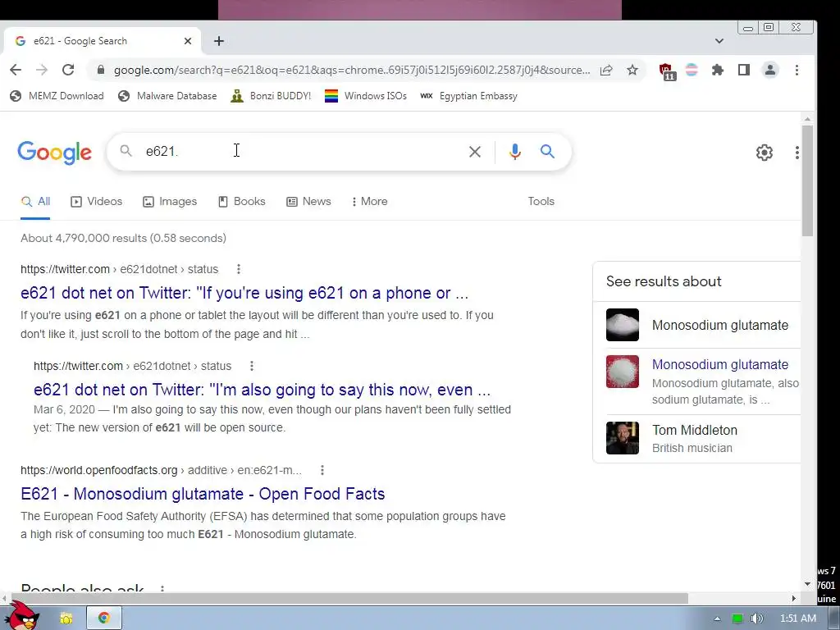Open the uBlock shield extension icon
The image size is (840, 630).
coord(666,71)
